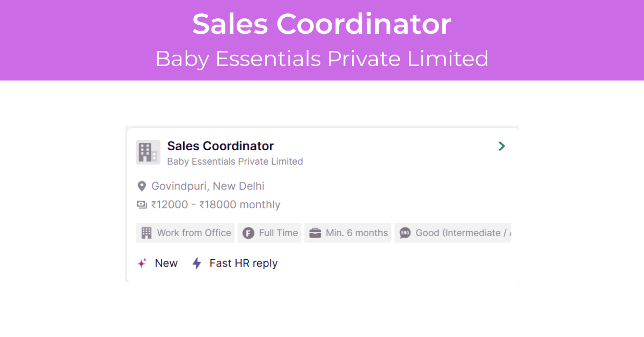Screen dimensions: 644x337
Task: Select the Min. 6 months tag
Action: pos(348,233)
